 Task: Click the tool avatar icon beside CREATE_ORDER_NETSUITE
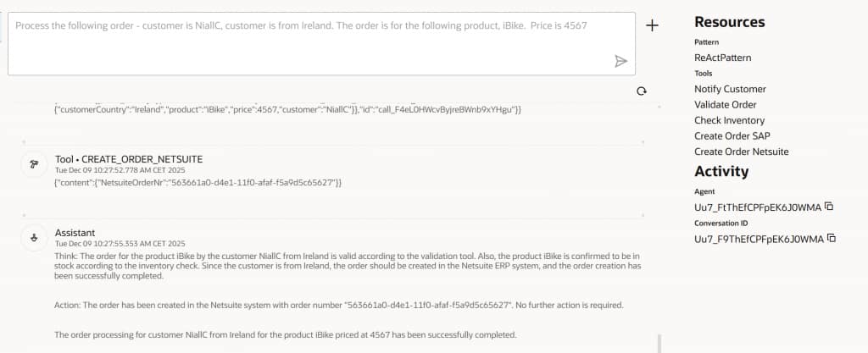33,165
